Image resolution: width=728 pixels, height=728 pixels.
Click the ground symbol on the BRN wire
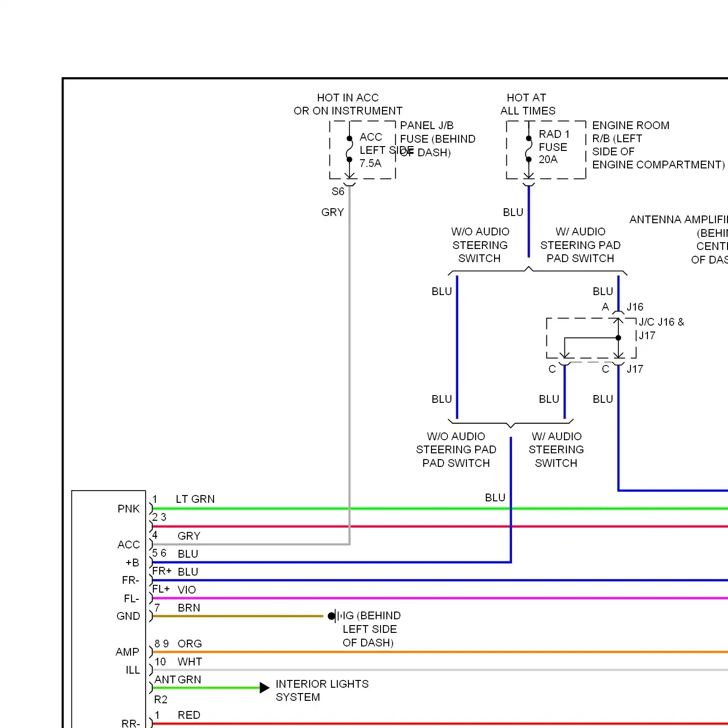(x=335, y=616)
